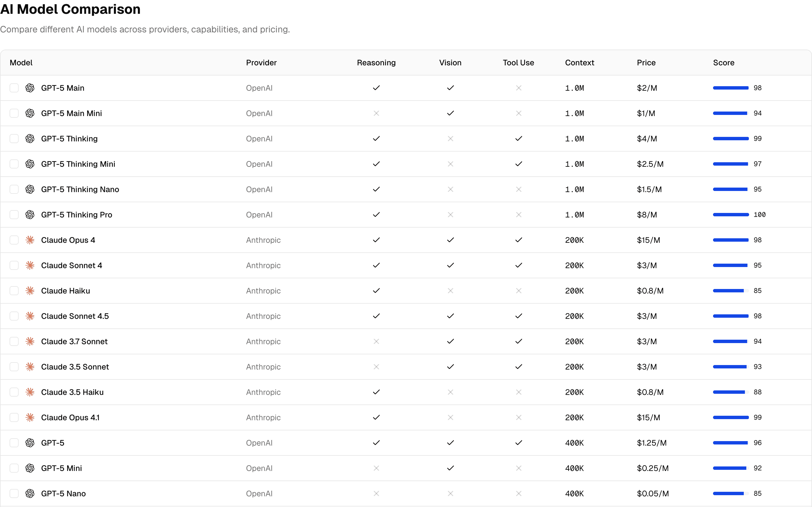The image size is (812, 507).
Task: Click the Anthropic icon next to Claude Opus 4
Action: [x=30, y=240]
